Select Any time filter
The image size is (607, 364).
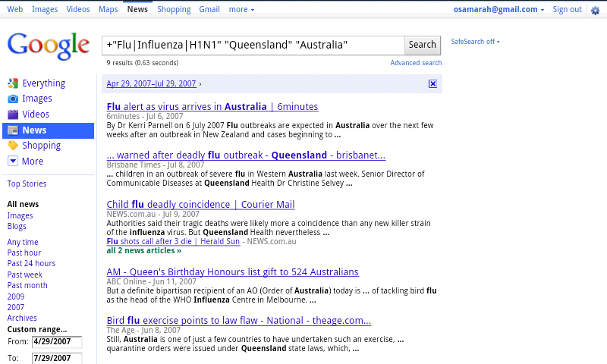[x=23, y=242]
